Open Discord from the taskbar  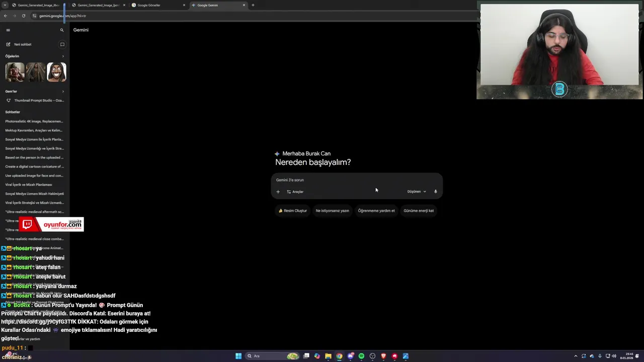click(x=351, y=356)
